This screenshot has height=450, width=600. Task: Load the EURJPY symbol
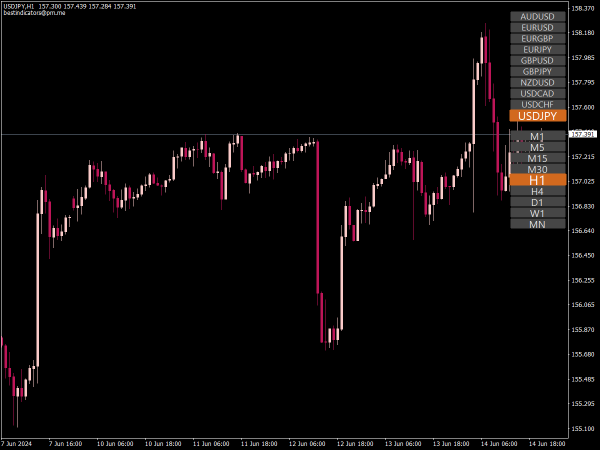[538, 50]
